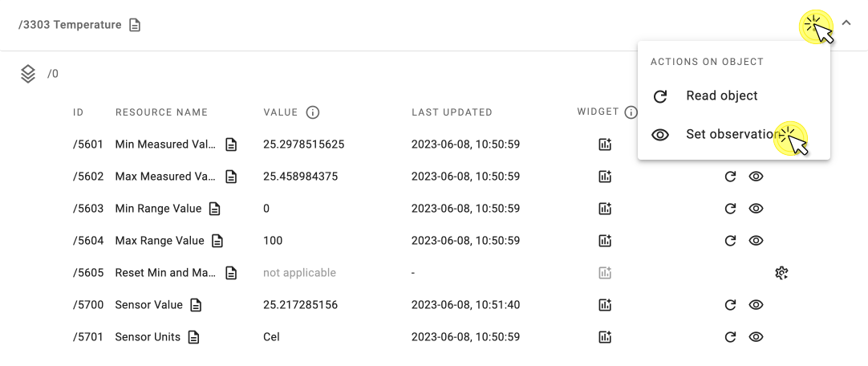Viewport: 868px width, 366px height.
Task: Execute Reset Min and Max gear icon
Action: (x=781, y=273)
